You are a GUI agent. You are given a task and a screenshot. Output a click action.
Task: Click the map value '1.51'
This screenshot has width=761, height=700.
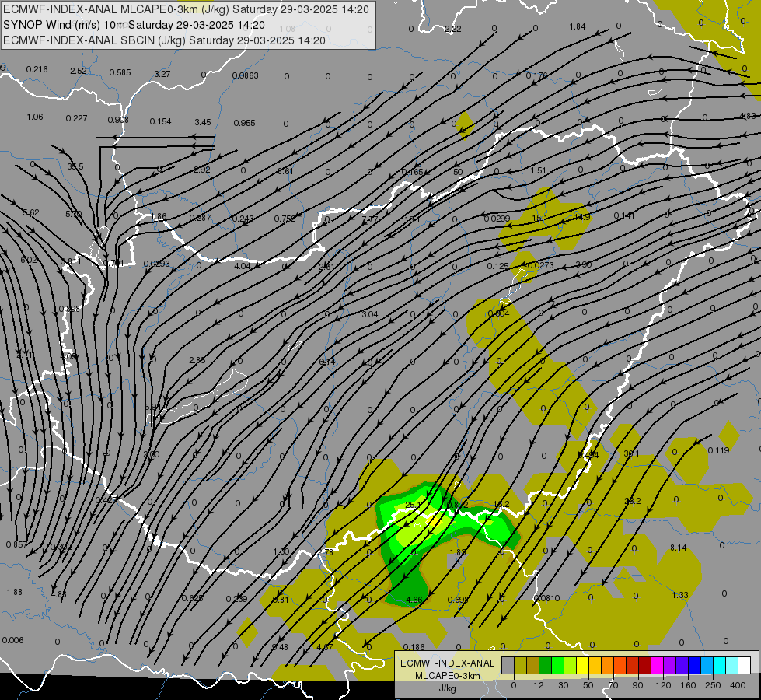click(x=538, y=171)
